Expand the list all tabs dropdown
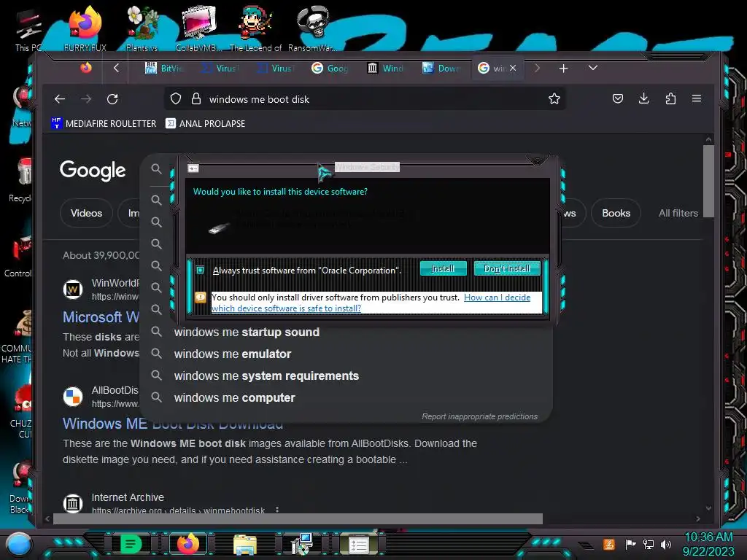Image resolution: width=747 pixels, height=560 pixels. click(x=592, y=68)
